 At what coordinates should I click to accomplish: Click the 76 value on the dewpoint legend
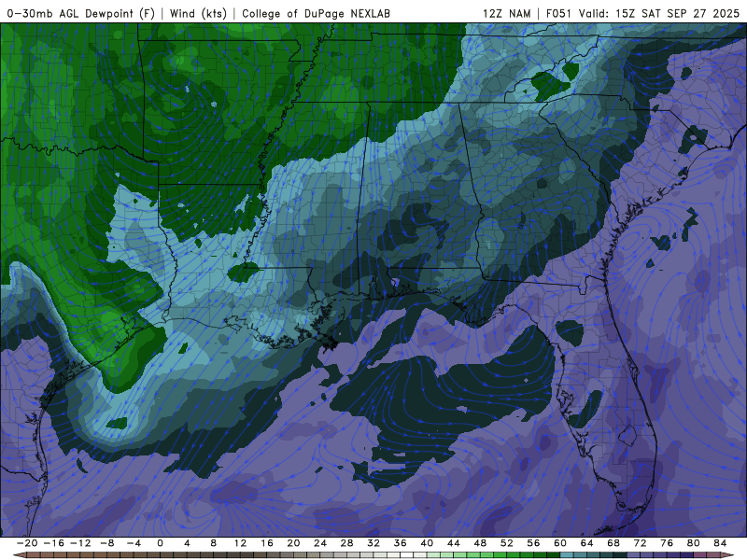click(667, 543)
